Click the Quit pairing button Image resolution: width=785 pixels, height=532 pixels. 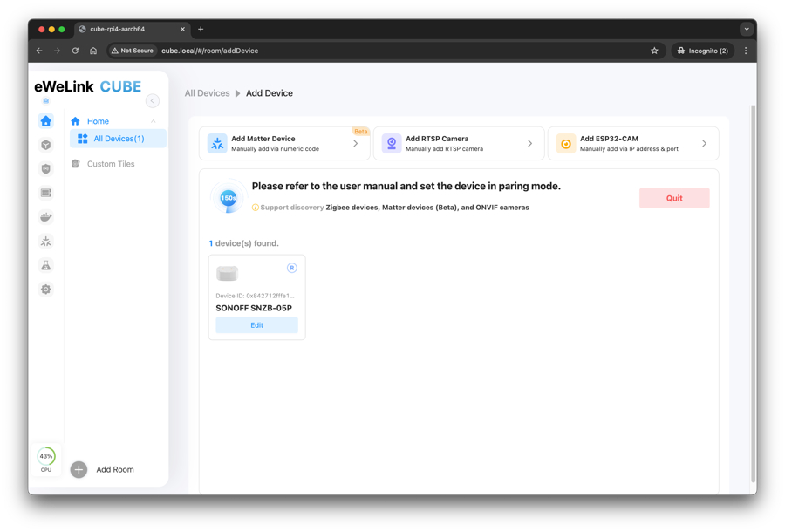(673, 198)
